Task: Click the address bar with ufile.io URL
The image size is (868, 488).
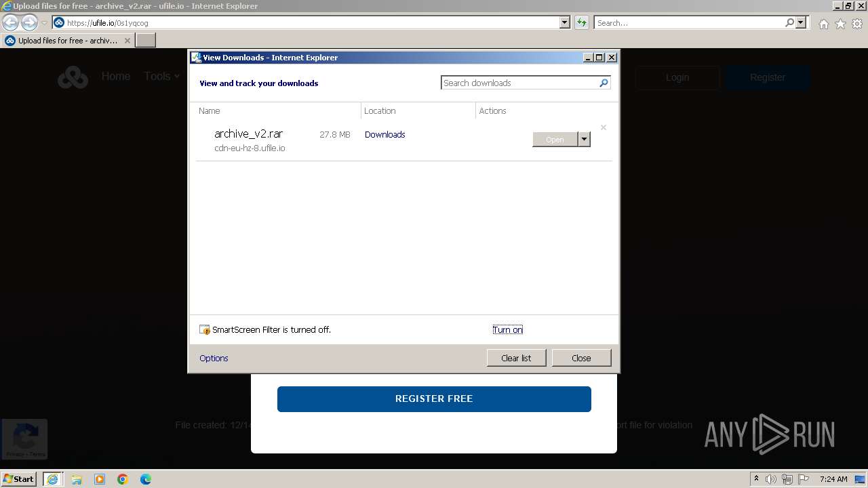Action: 305,22
